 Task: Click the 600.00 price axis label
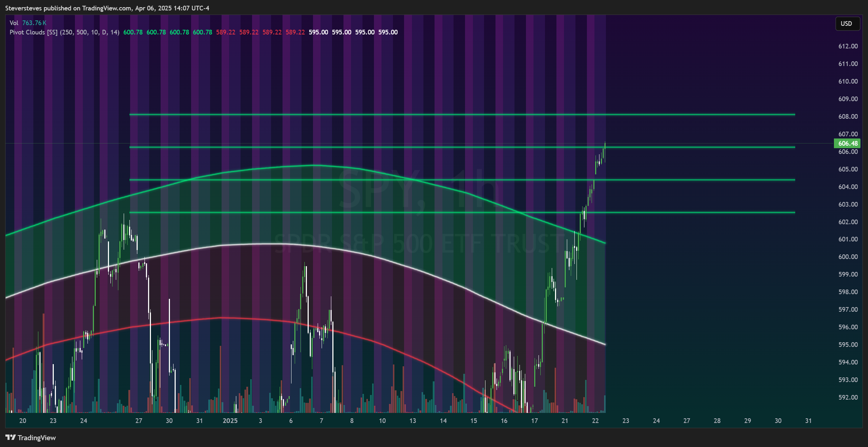[x=848, y=257]
